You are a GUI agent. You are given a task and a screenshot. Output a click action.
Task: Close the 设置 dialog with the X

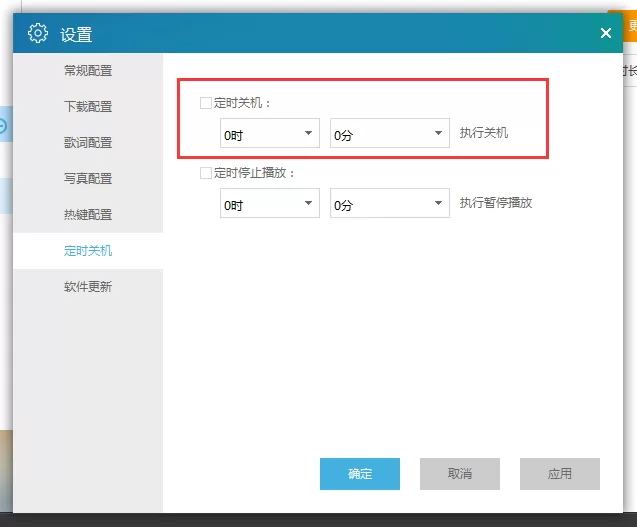(606, 33)
